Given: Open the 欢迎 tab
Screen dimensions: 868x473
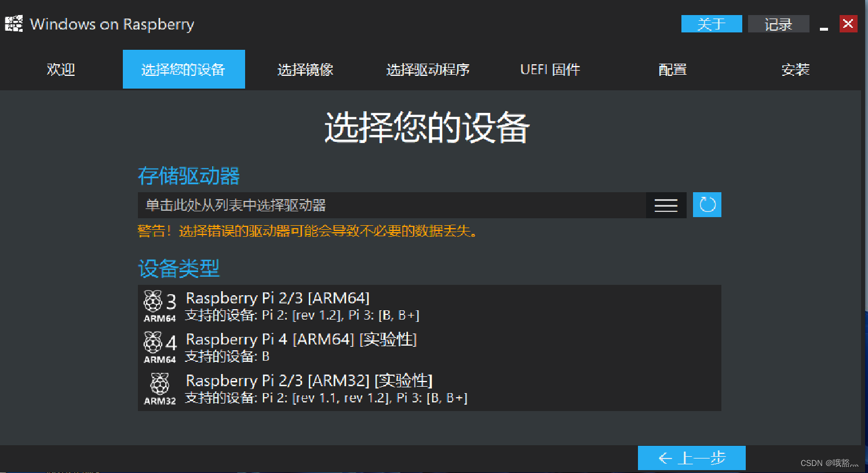Looking at the screenshot, I should coord(61,69).
